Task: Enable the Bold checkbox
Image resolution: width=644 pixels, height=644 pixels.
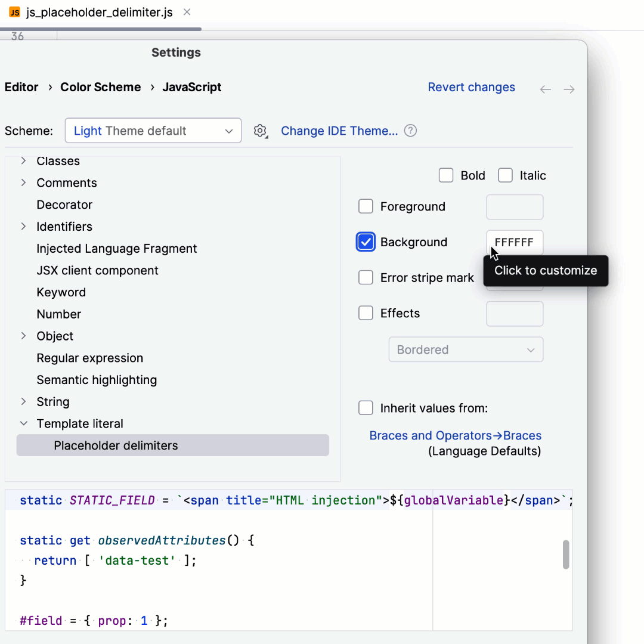Action: click(x=446, y=175)
